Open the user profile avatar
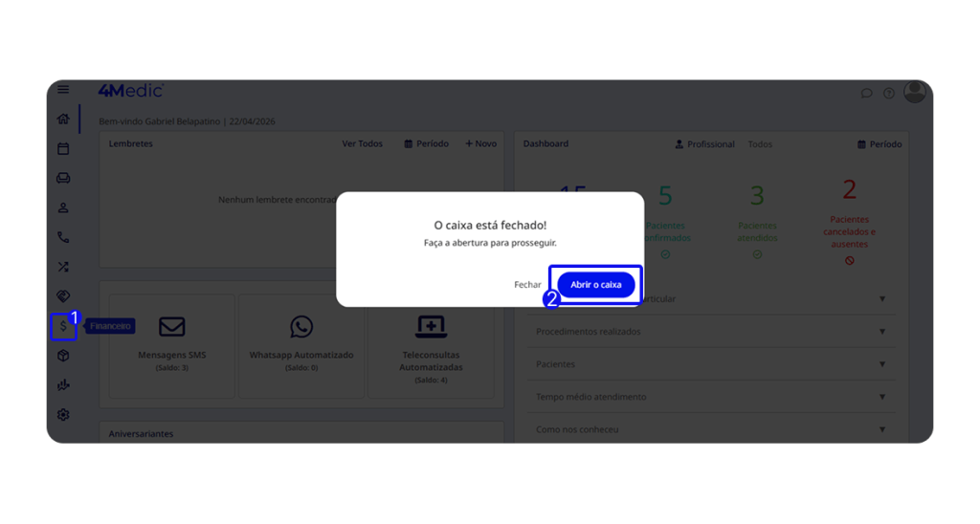The width and height of the screenshot is (980, 524). (914, 92)
